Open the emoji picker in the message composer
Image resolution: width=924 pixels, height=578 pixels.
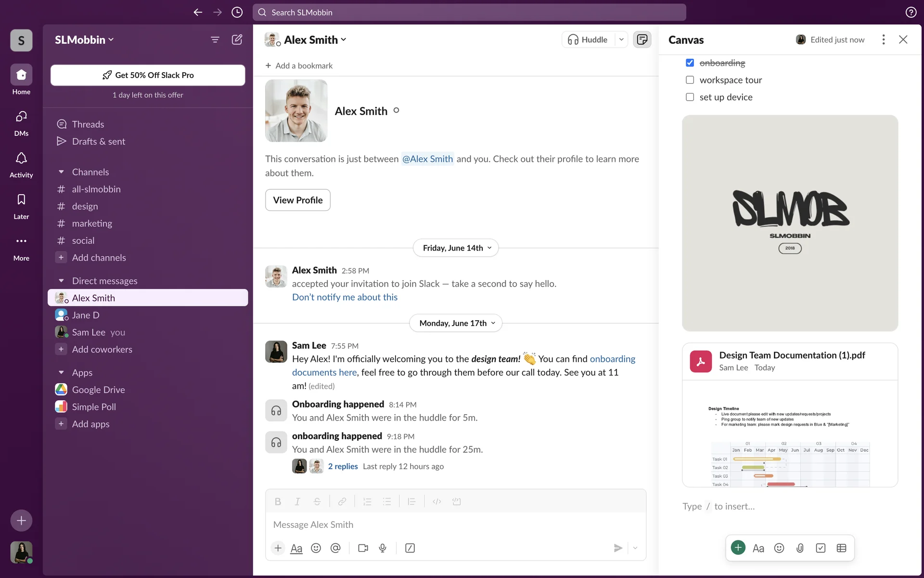coord(316,548)
